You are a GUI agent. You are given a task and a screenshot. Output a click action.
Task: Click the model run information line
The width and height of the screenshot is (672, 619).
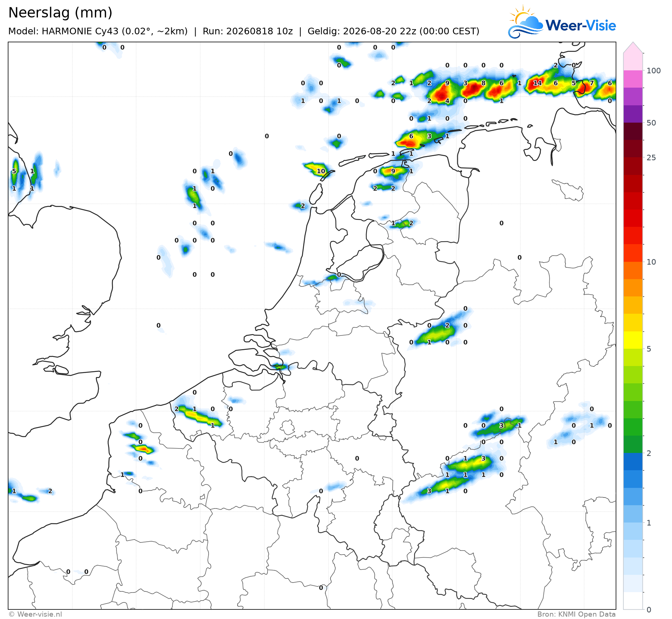pos(244,31)
